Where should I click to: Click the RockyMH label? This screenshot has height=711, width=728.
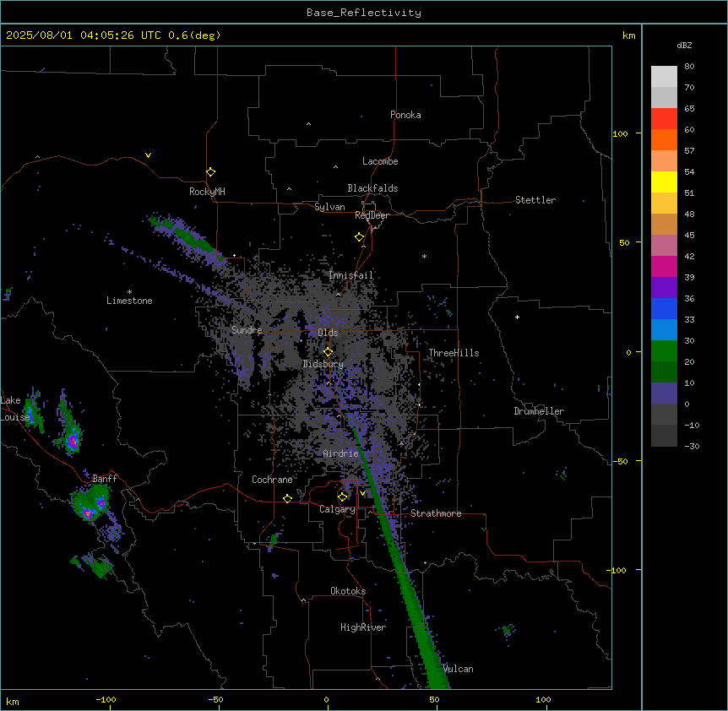[207, 192]
